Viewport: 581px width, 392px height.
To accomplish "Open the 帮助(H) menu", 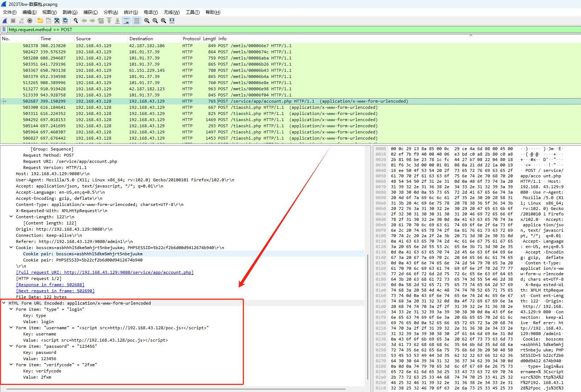I will click(213, 12).
